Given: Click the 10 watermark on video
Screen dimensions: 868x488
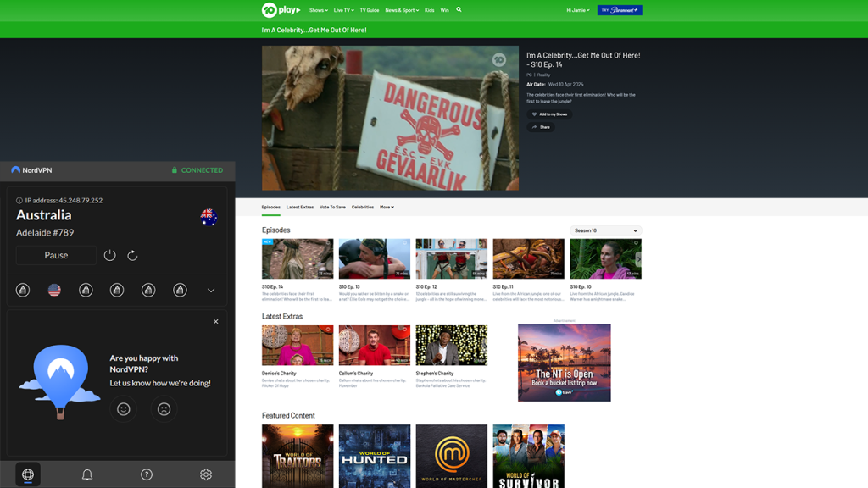Looking at the screenshot, I should tap(498, 60).
